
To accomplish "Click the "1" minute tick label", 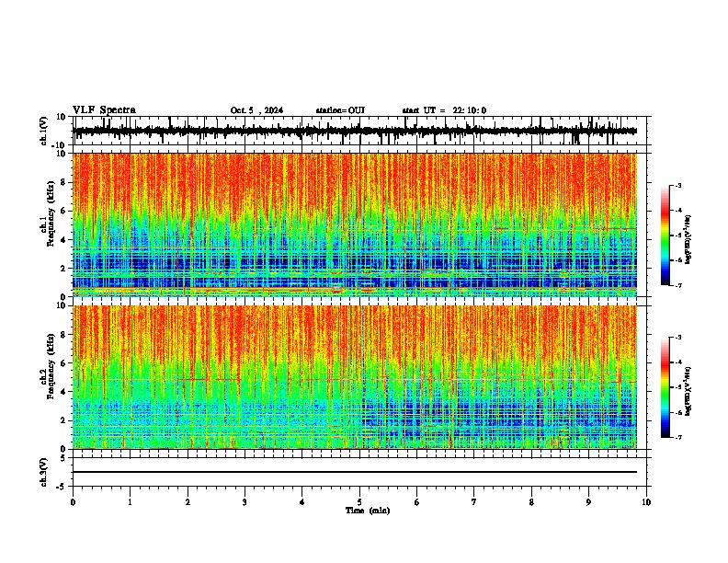I will coord(130,502).
